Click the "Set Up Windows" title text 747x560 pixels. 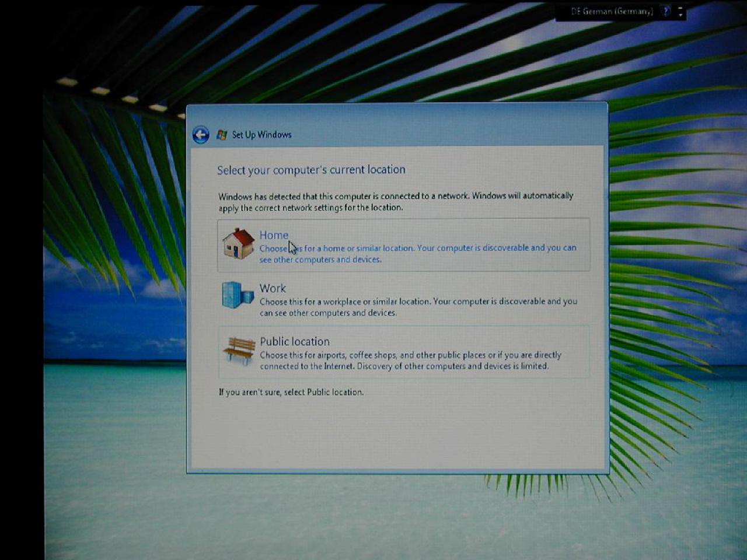pyautogui.click(x=261, y=135)
